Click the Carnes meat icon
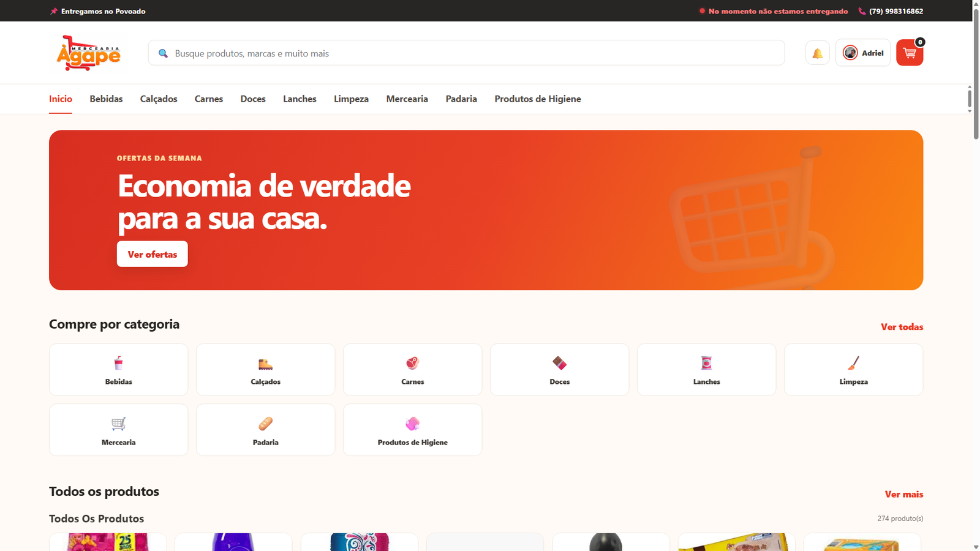This screenshot has height=551, width=980. pyautogui.click(x=412, y=363)
